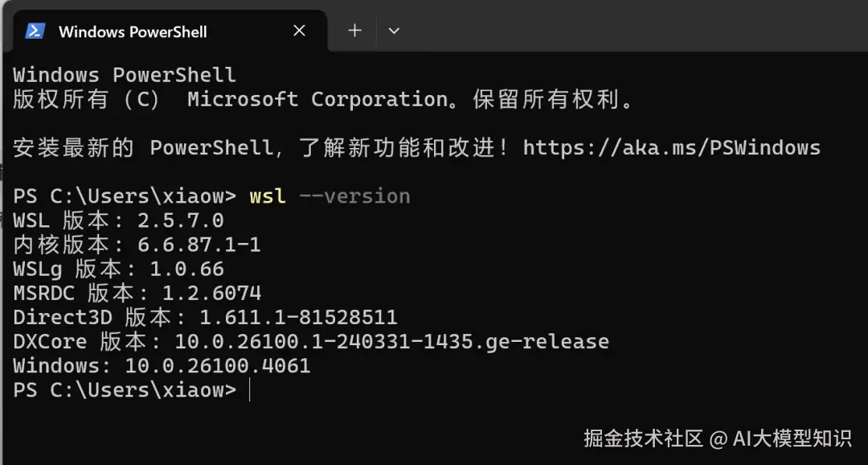This screenshot has height=465, width=868.
Task: Click the PowerShell icon in the tab
Action: [x=35, y=31]
